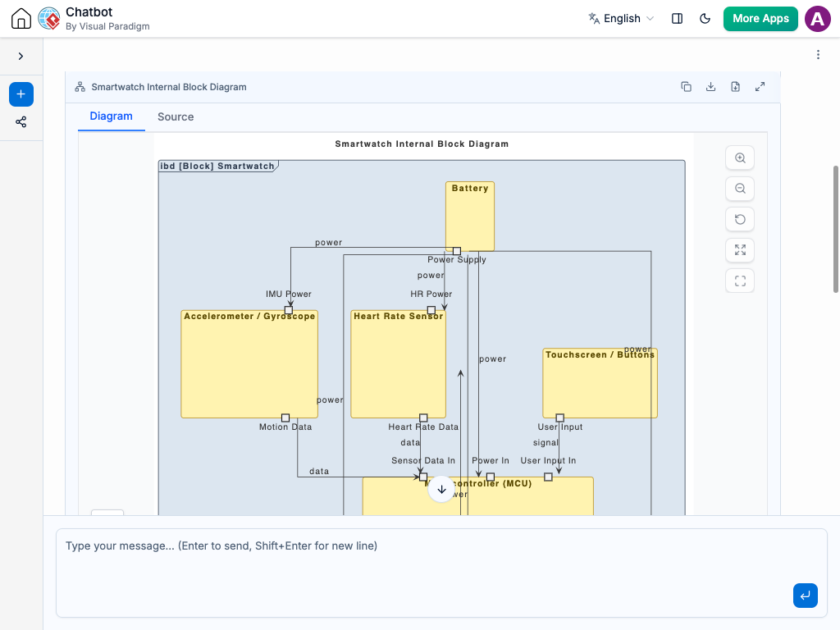This screenshot has width=840, height=630.
Task: Click the 'Smartwatch Internal Block Diagram' panel header
Action: click(169, 87)
